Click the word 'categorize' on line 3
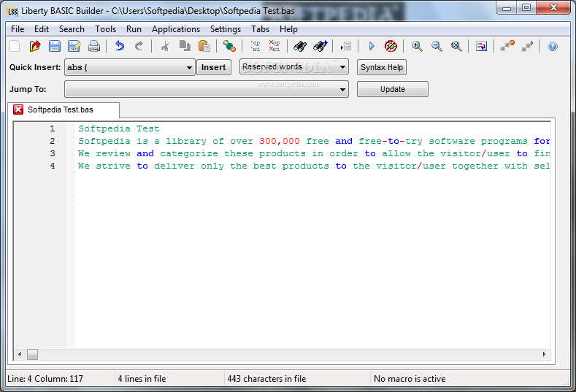The height and width of the screenshot is (392, 576). pyautogui.click(x=189, y=153)
